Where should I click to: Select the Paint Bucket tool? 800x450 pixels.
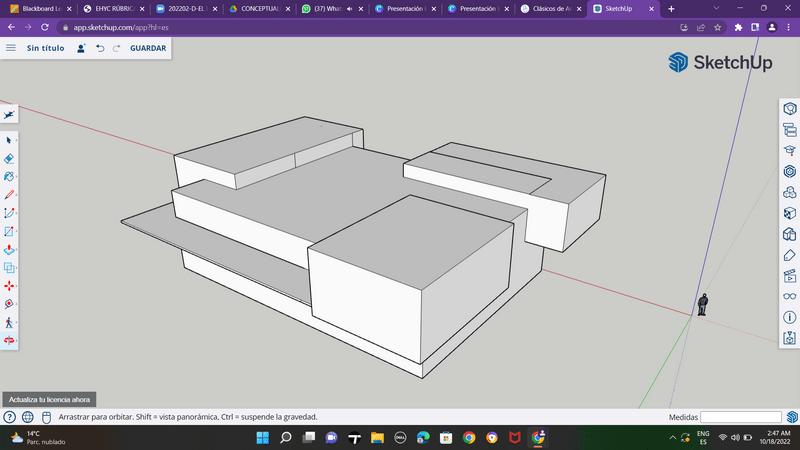coord(9,177)
